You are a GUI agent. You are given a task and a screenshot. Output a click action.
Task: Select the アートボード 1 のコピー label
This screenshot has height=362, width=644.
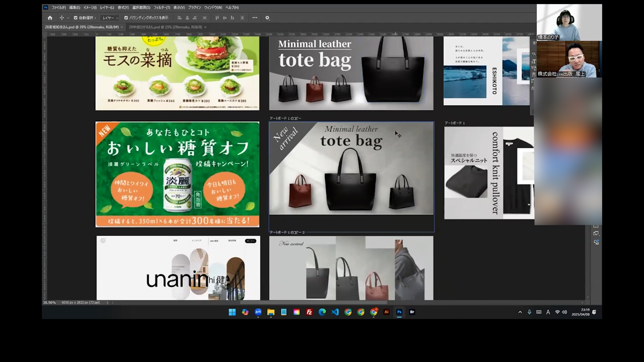pyautogui.click(x=285, y=118)
